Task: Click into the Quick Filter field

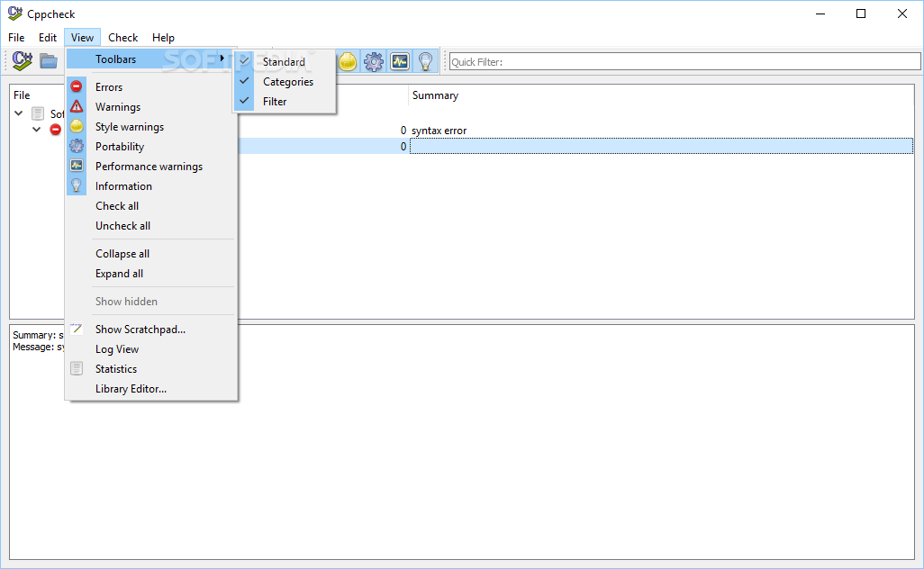Action: 684,62
